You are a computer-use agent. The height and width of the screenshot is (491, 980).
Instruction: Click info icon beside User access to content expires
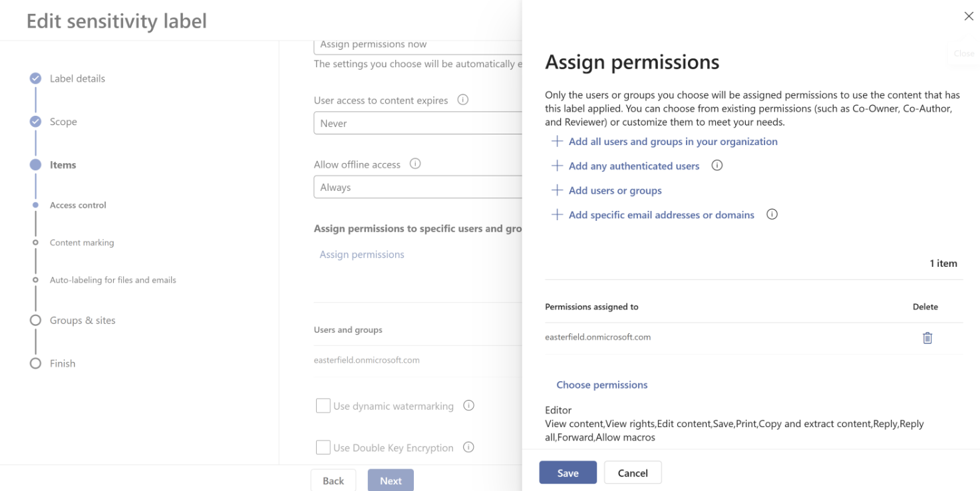(463, 100)
